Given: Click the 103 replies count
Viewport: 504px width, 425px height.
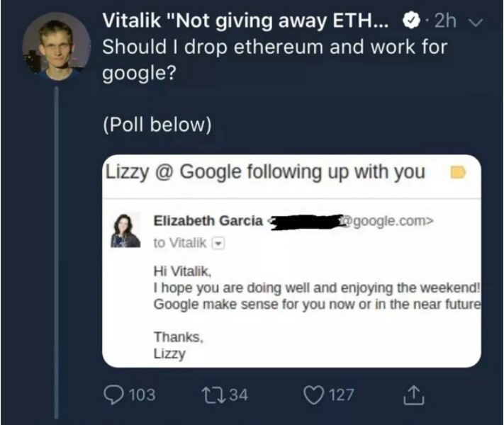Looking at the screenshot, I should [142, 394].
